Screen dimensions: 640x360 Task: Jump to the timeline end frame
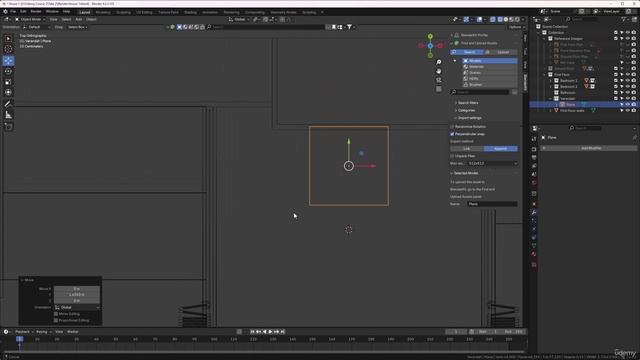(x=282, y=332)
